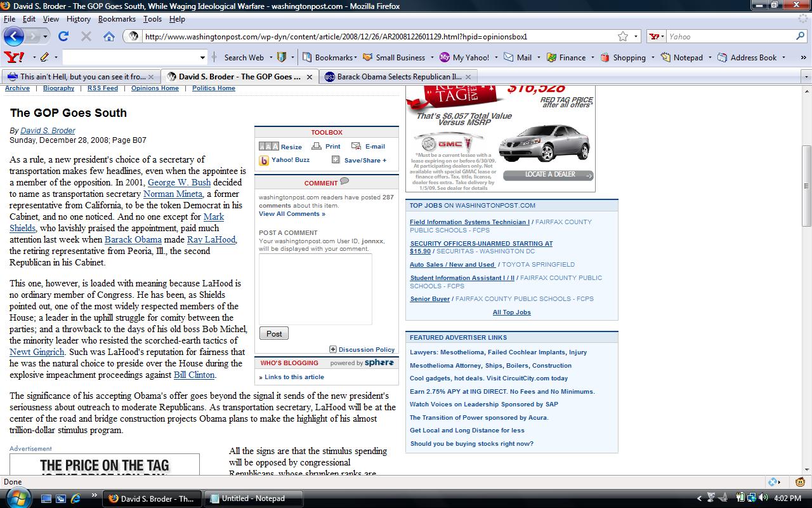Click the E-mail envelope icon in Toolbox

[356, 146]
